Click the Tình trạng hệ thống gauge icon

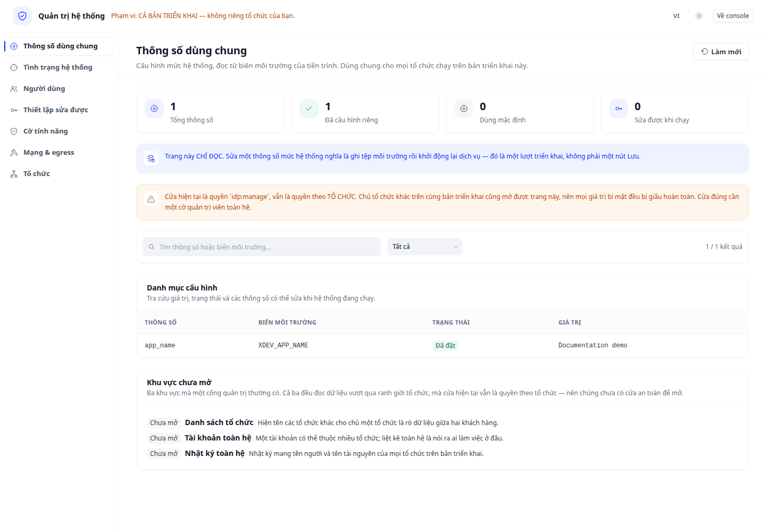(14, 68)
